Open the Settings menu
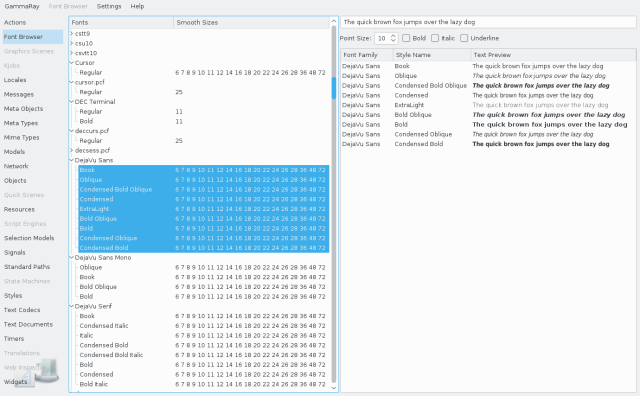 (x=109, y=6)
